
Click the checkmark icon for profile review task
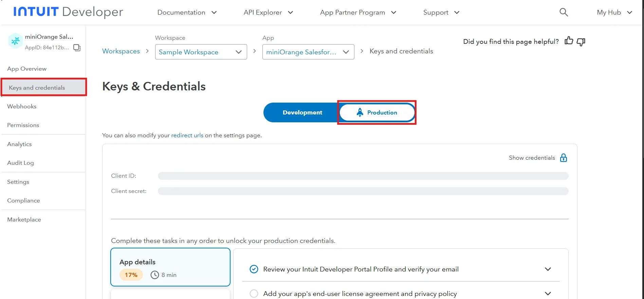point(254,269)
